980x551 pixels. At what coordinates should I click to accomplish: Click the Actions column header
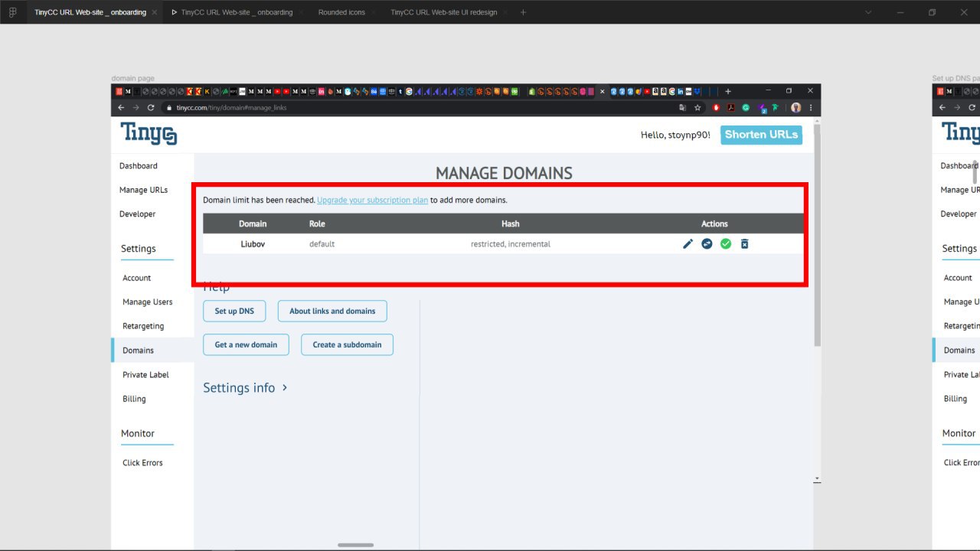[714, 223]
